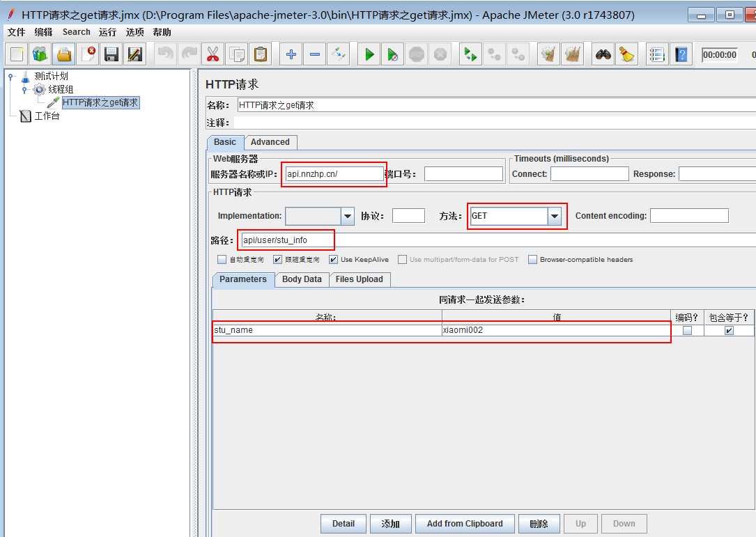The height and width of the screenshot is (537, 756).
Task: Open the 方法 GET method dropdown
Action: click(555, 217)
